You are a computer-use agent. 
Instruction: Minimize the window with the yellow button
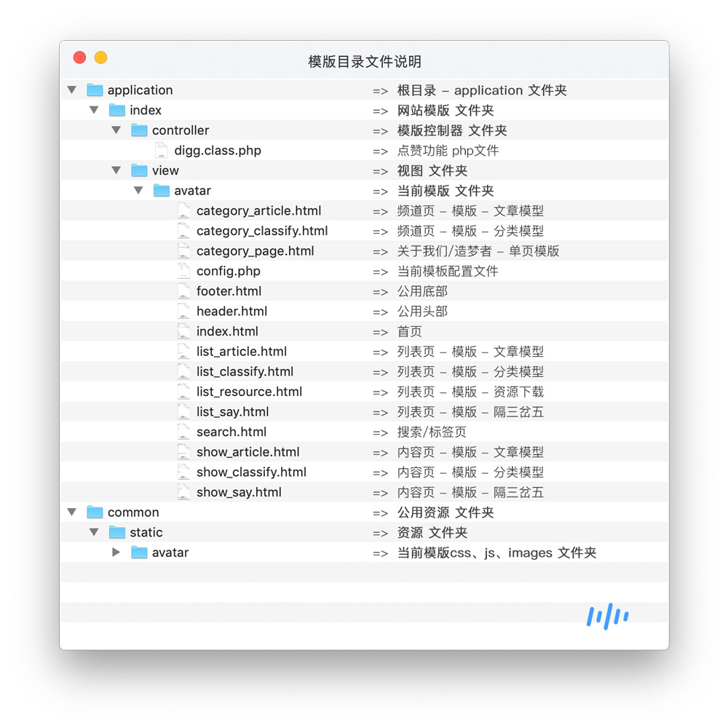point(100,57)
